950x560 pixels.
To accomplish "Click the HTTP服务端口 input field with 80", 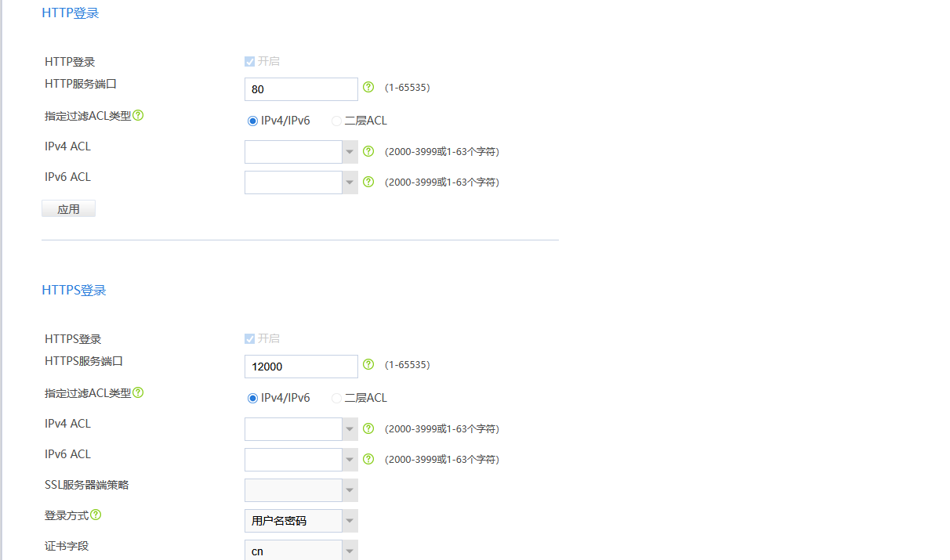I will point(301,89).
